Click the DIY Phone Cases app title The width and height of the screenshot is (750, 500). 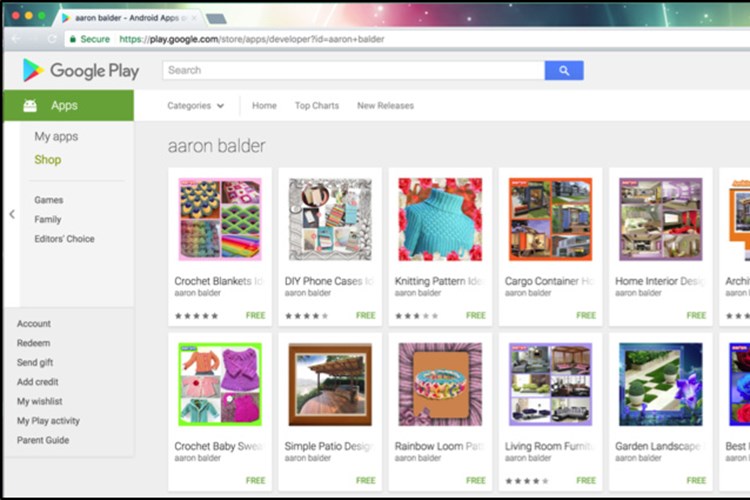pyautogui.click(x=329, y=281)
